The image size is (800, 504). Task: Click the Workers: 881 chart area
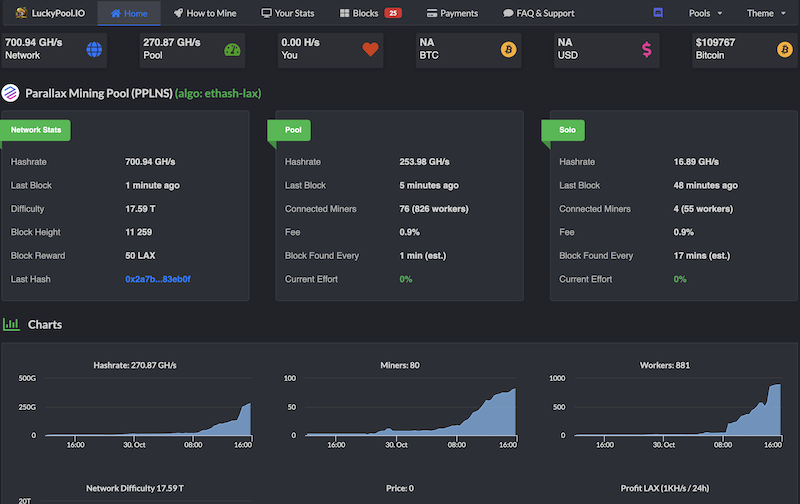(678, 408)
